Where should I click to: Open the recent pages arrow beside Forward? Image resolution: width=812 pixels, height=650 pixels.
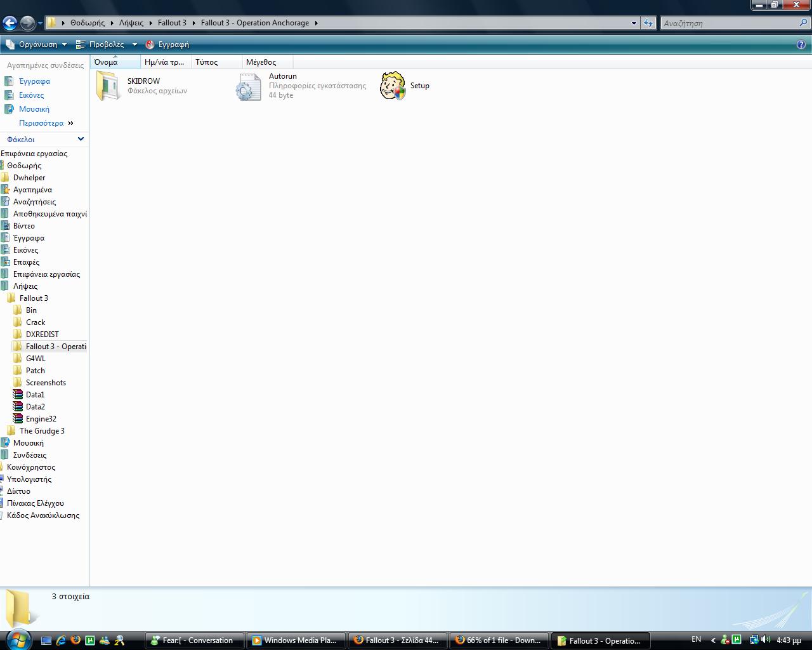pyautogui.click(x=40, y=23)
